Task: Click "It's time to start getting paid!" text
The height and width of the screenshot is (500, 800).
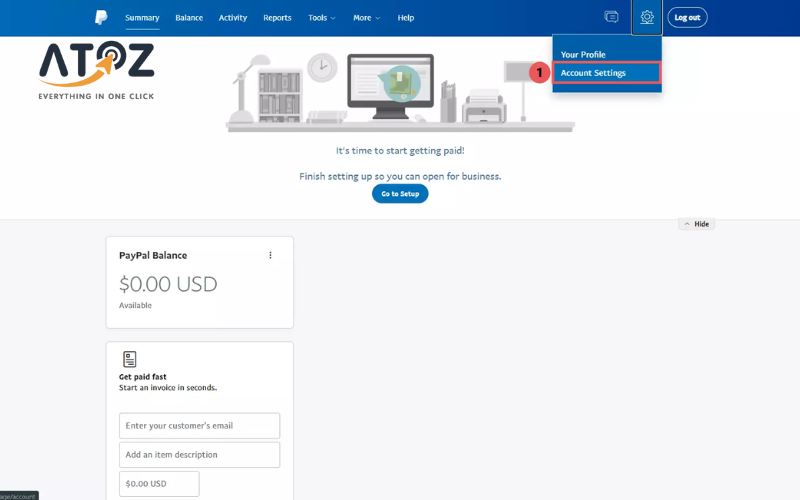Action: pyautogui.click(x=400, y=151)
